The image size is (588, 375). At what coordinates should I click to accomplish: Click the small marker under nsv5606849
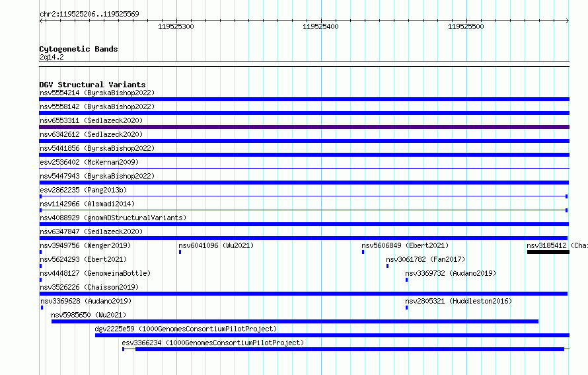pos(363,252)
